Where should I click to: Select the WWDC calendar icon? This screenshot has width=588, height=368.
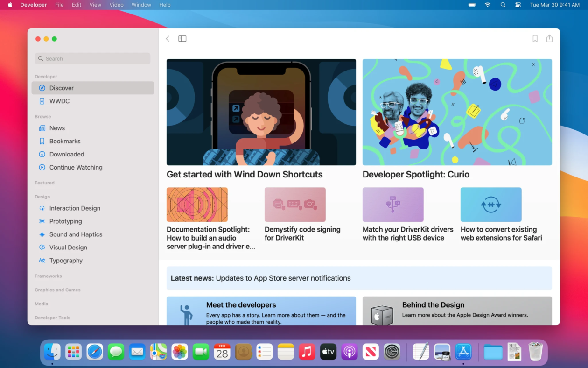[42, 101]
